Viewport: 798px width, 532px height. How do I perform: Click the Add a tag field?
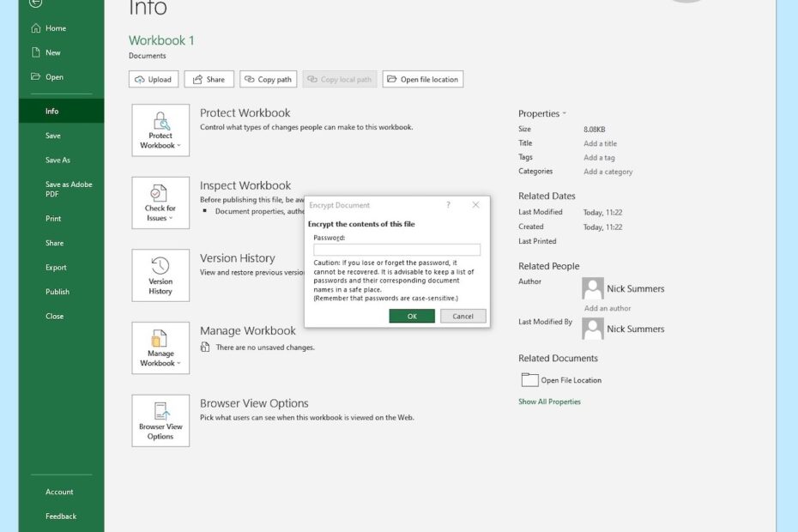599,158
